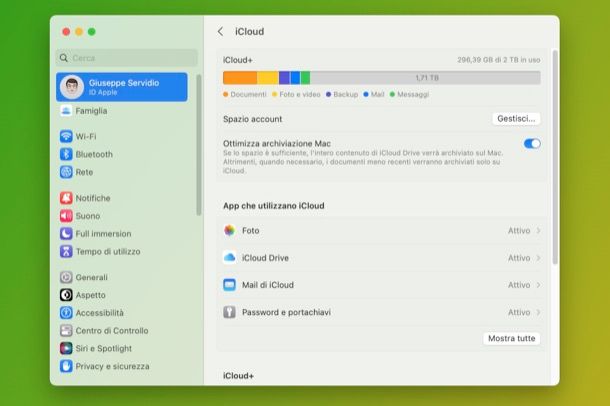Click orange Documenti segment of storage bar
The height and width of the screenshot is (406, 610).
(x=240, y=78)
